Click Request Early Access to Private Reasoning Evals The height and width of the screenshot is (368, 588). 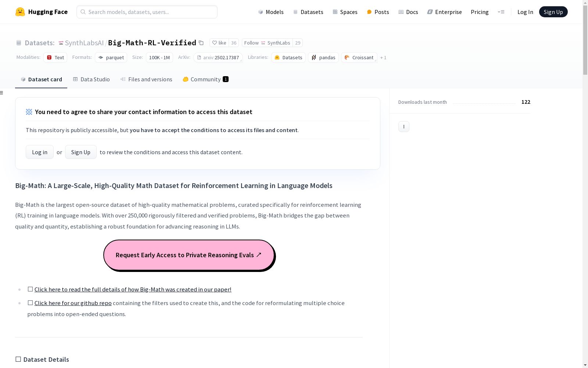tap(189, 255)
